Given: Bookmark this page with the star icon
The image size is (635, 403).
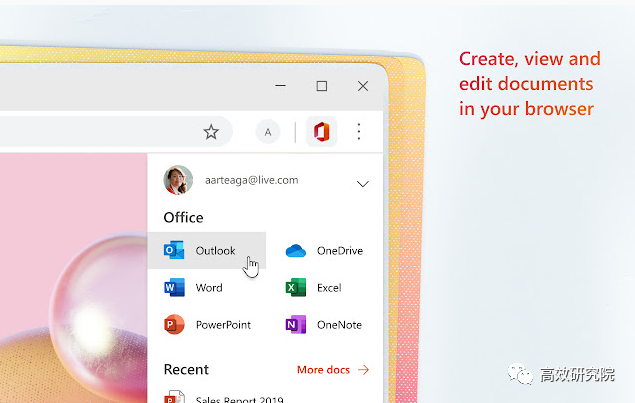Looking at the screenshot, I should click(211, 132).
